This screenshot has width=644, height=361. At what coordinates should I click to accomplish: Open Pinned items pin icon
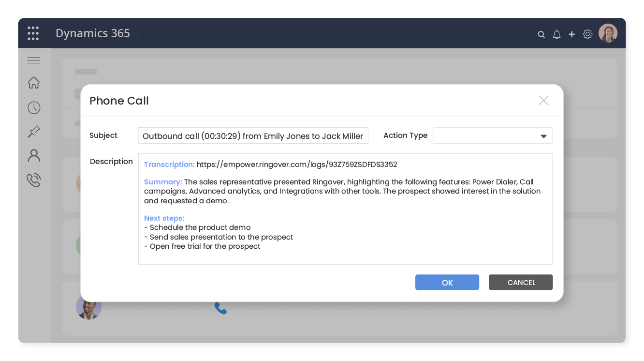34,132
